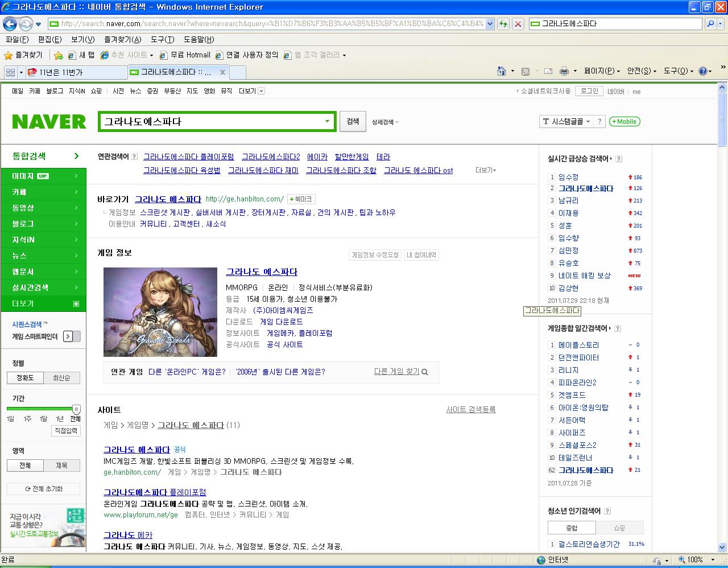Click the vertical scrollbar down arrow
The height and width of the screenshot is (568, 728).
[722, 547]
